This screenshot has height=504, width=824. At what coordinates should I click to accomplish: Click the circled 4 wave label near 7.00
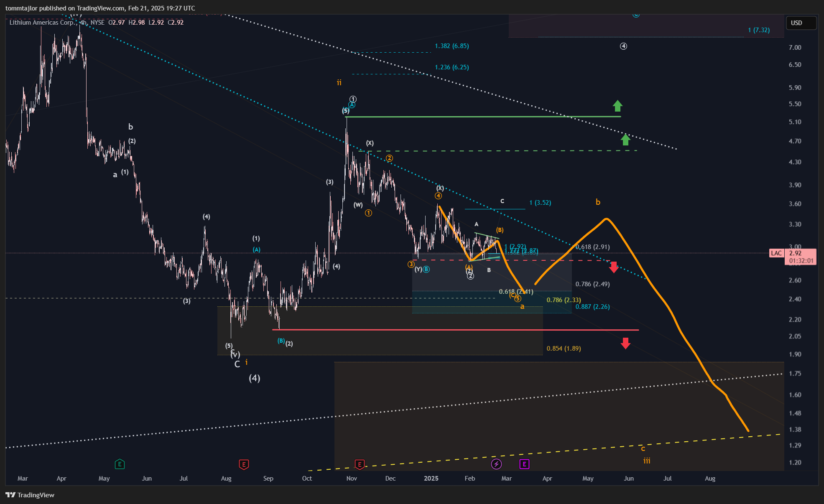point(623,46)
